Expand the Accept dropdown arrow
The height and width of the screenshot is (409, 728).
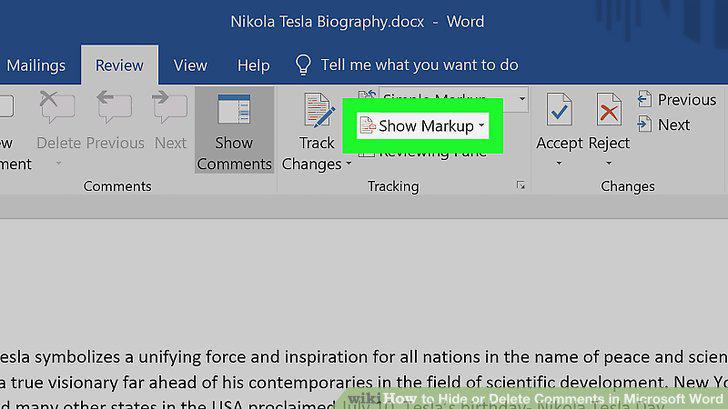tap(559, 163)
